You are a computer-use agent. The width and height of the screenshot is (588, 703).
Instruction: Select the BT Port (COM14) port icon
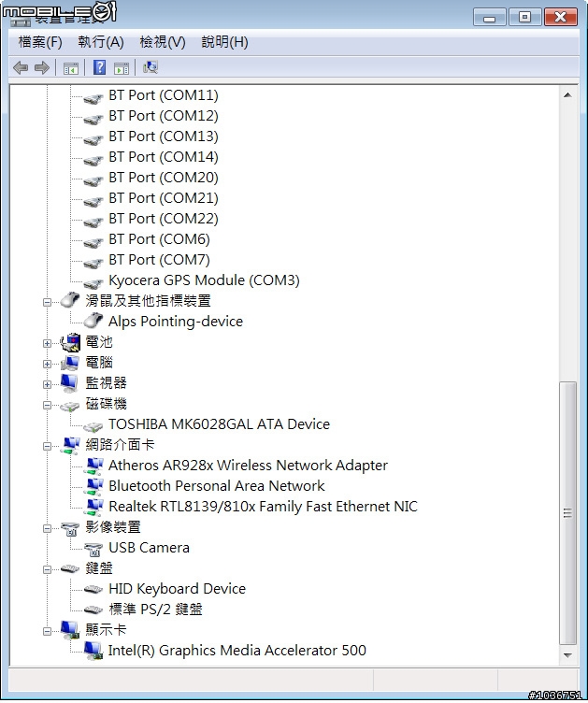pyautogui.click(x=93, y=159)
